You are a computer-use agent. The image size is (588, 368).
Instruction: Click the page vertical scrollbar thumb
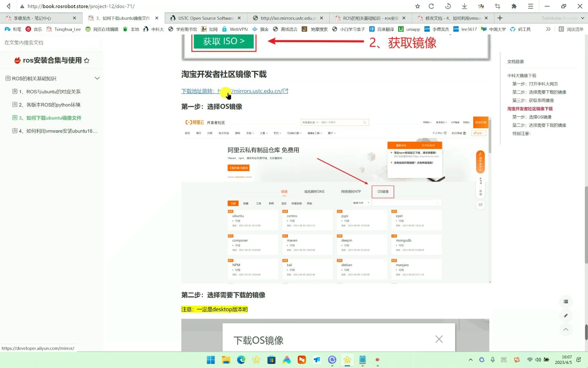coord(586,225)
